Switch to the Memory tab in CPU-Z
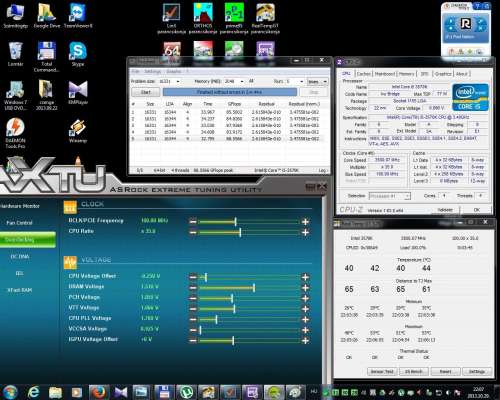 (407, 74)
